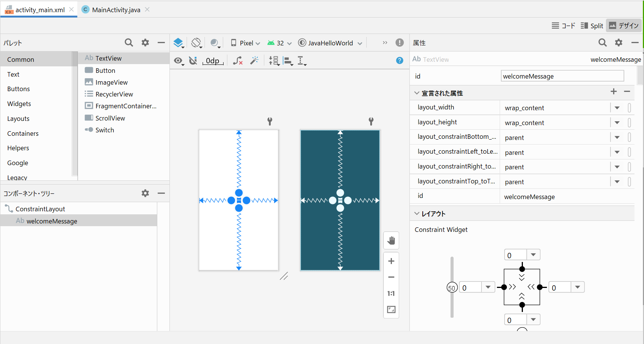Zoom to fit screen icon

[x=391, y=309]
